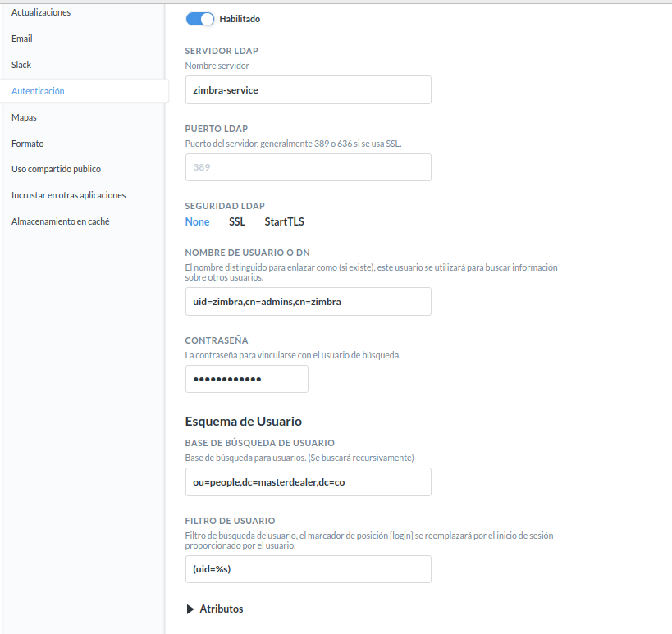Disable the Habilitado toggle
672x634 pixels.
[x=199, y=18]
